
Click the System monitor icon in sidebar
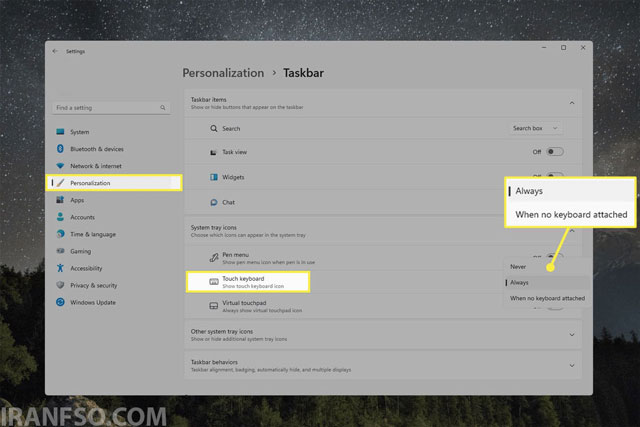[60, 132]
